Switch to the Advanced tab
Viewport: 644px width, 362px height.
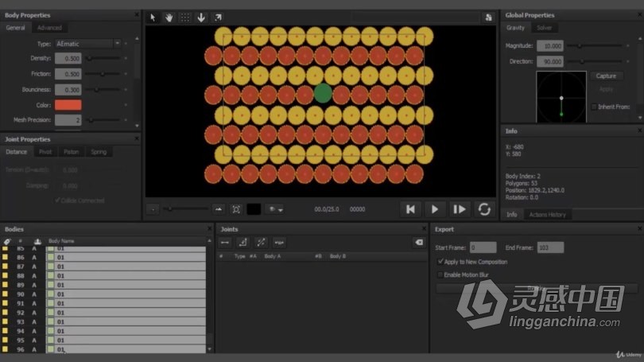coord(49,28)
